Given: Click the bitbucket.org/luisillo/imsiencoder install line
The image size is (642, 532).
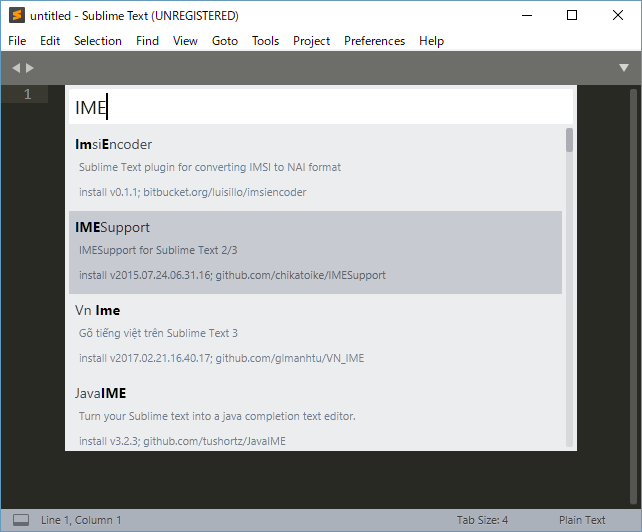Looking at the screenshot, I should click(192, 192).
